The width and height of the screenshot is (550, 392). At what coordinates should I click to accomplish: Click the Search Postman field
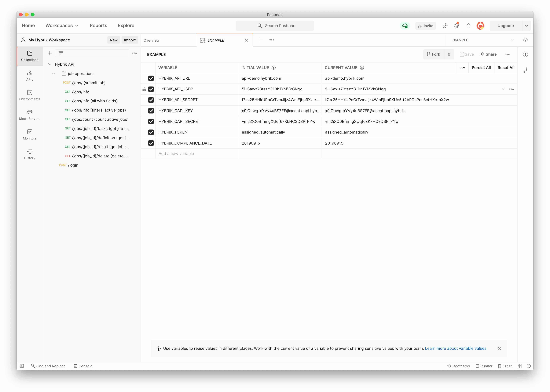click(275, 26)
